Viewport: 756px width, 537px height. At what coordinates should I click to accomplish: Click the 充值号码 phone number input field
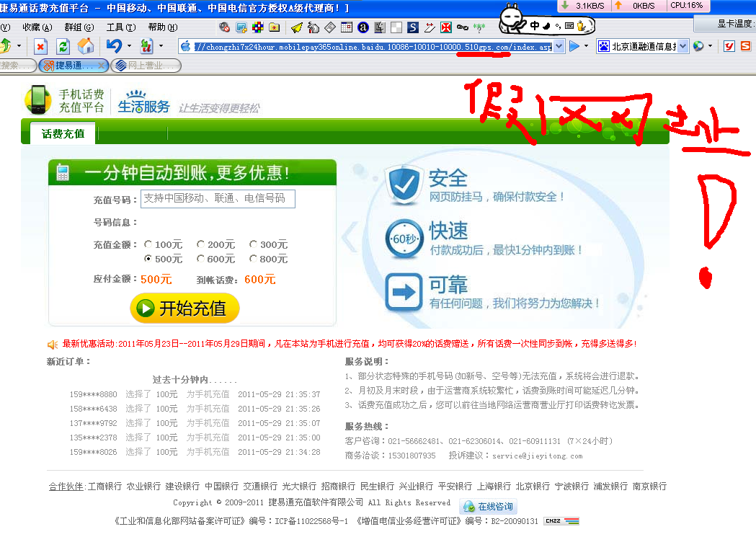[x=218, y=199]
